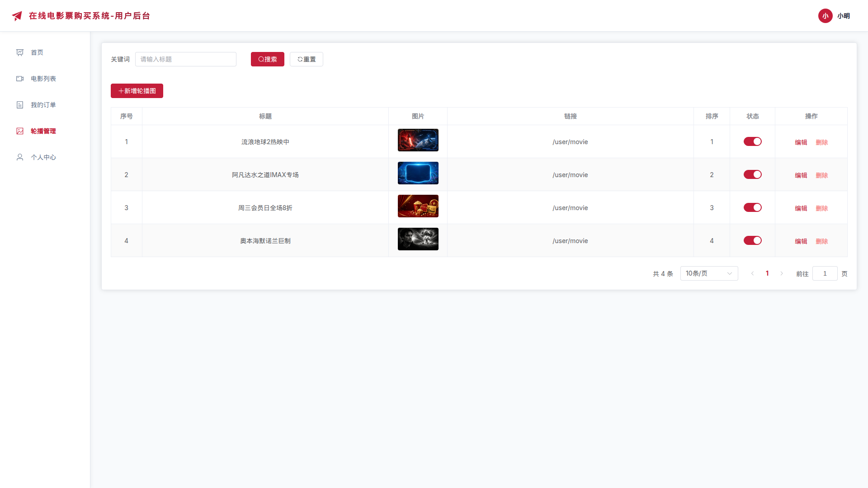Edit the 流浪地球2热映中 row
Screen dimensions: 868x488
pos(801,142)
